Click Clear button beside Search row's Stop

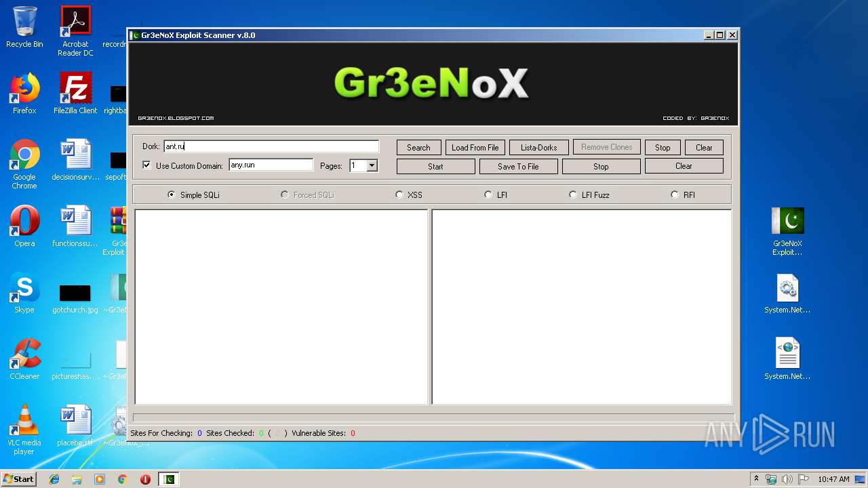tap(704, 147)
